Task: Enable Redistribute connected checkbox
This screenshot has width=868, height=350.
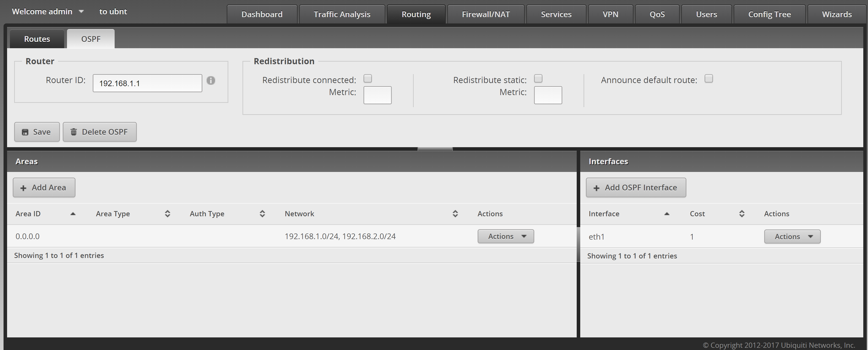Action: 368,79
